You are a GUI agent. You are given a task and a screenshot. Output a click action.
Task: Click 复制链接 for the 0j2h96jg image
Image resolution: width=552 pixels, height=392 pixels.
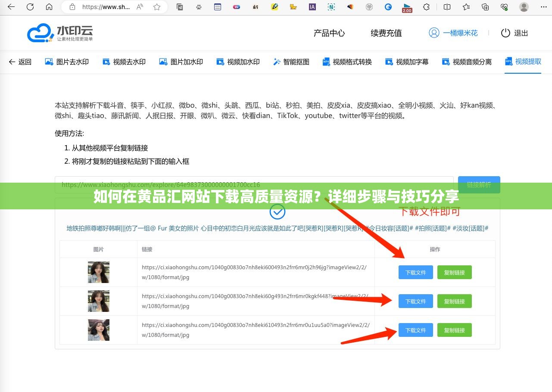[454, 272]
